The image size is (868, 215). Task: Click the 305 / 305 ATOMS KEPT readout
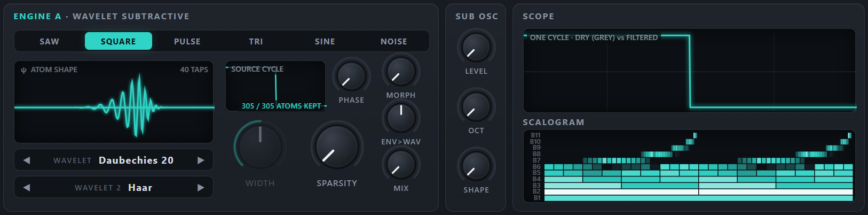[x=281, y=106]
